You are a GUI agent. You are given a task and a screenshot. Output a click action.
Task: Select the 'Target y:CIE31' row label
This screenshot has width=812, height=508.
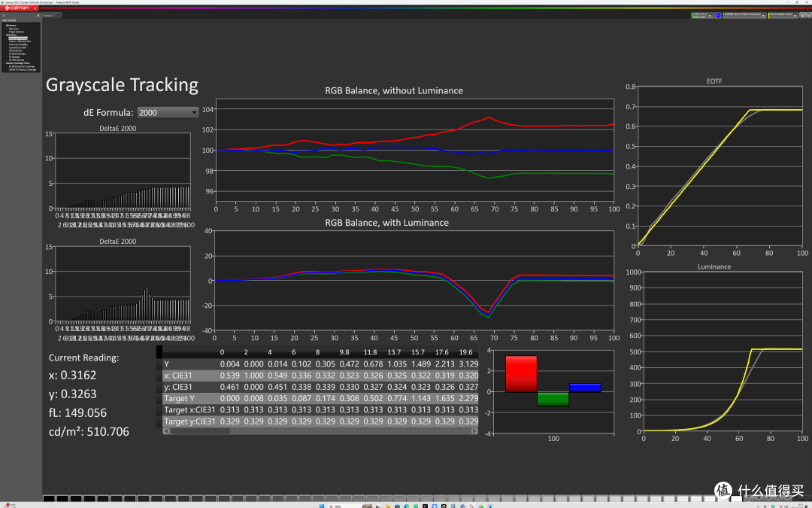click(x=189, y=421)
